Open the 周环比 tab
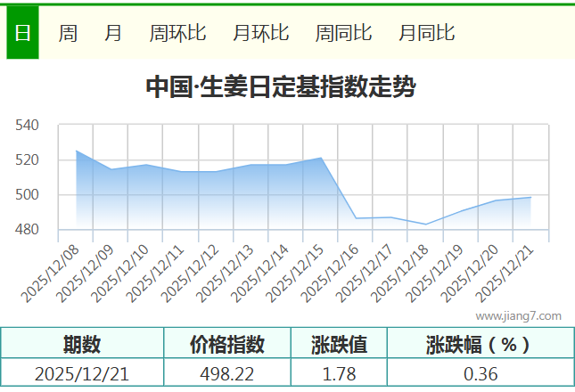 pos(177,34)
